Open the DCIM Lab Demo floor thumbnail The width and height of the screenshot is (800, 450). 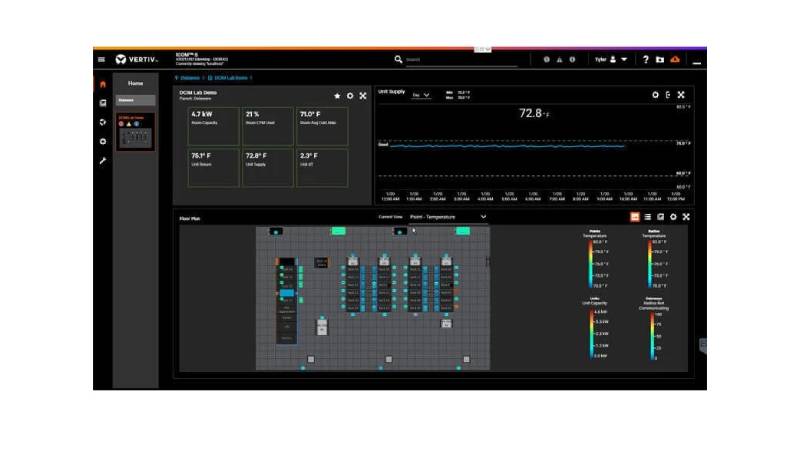136,132
